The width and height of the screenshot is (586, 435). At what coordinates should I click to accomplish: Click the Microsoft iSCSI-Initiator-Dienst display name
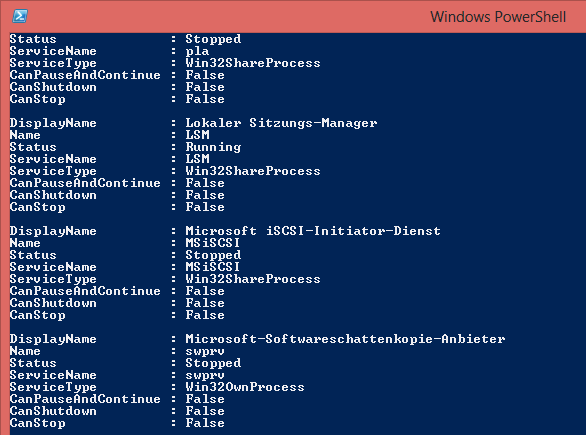coord(313,231)
